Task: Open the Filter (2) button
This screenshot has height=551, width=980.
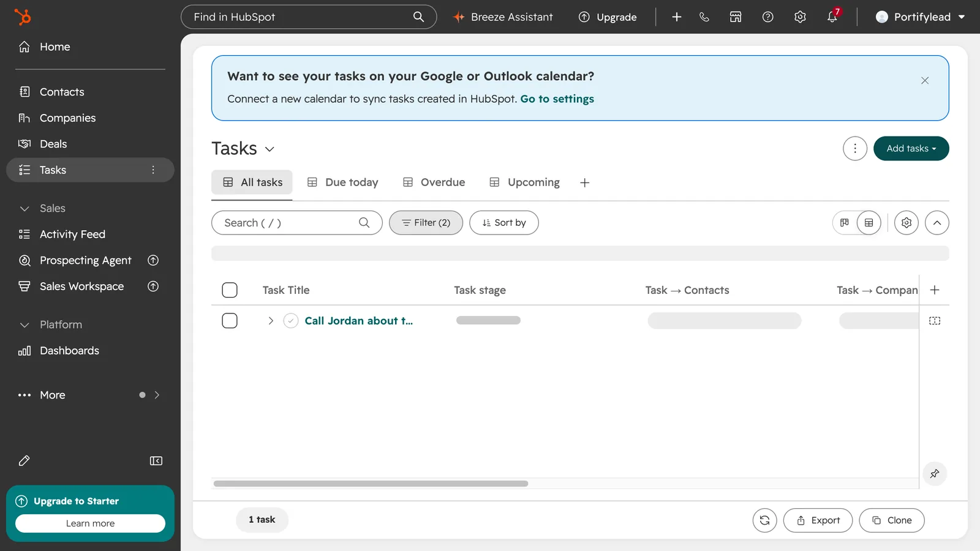Action: pos(426,223)
